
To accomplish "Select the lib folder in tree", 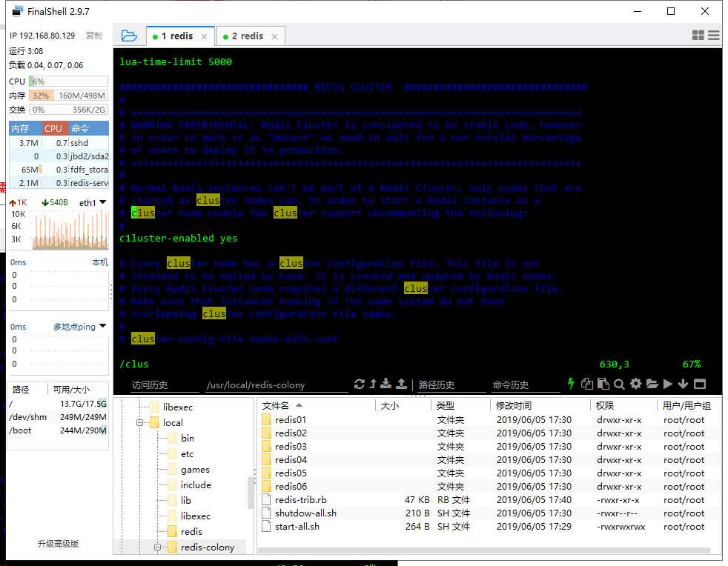I will (x=179, y=501).
